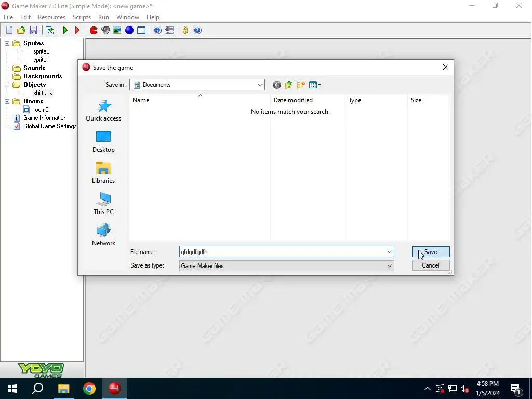Select the Backgrounds folder in tree
532x399 pixels.
click(43, 76)
